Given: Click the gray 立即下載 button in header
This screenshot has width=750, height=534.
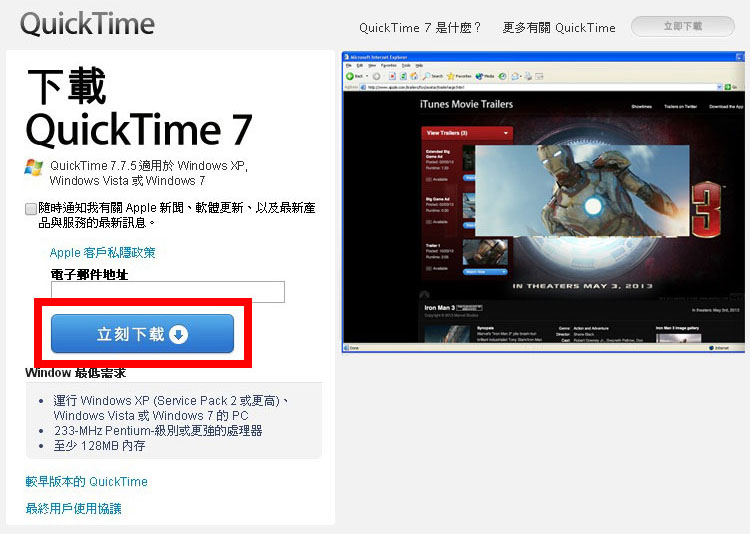Looking at the screenshot, I should (683, 26).
